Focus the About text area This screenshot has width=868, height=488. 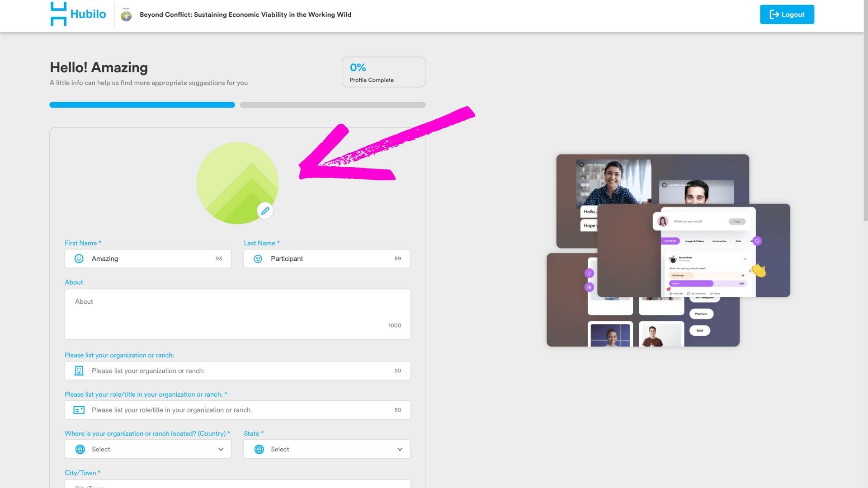(x=237, y=314)
